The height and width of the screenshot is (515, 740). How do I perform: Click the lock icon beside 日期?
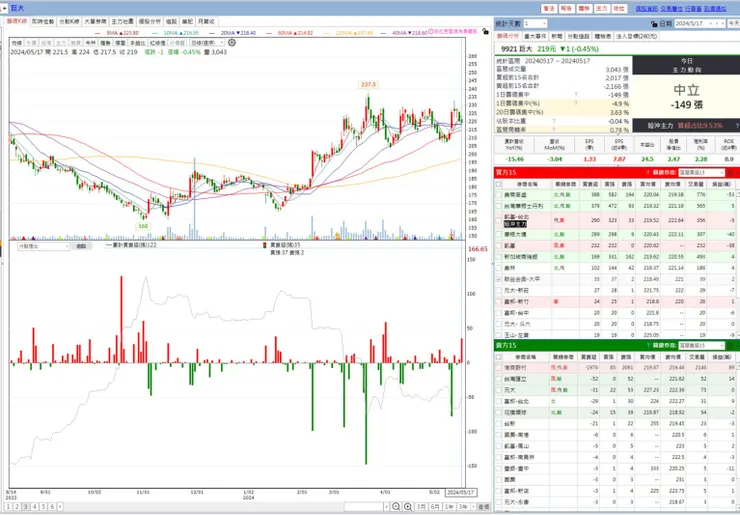click(654, 24)
